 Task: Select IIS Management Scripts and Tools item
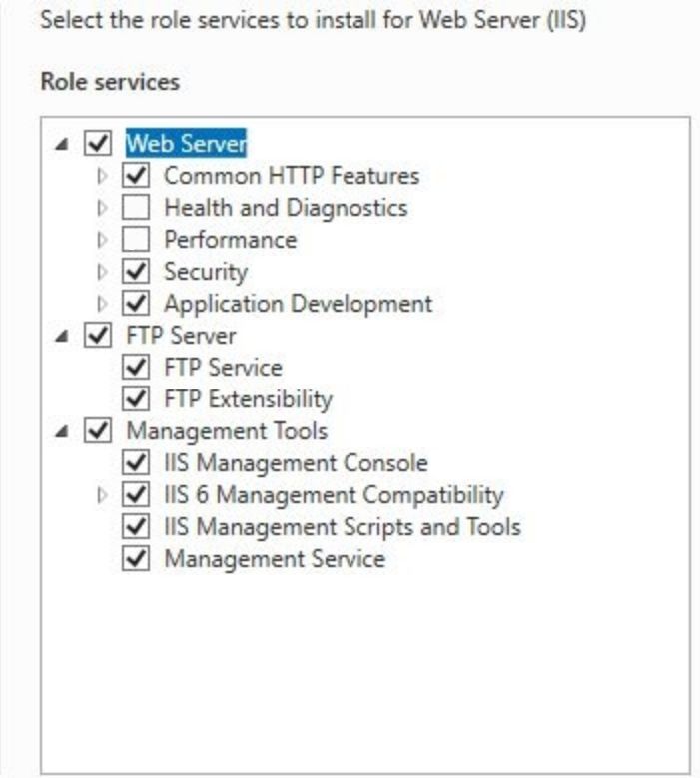coord(343,527)
